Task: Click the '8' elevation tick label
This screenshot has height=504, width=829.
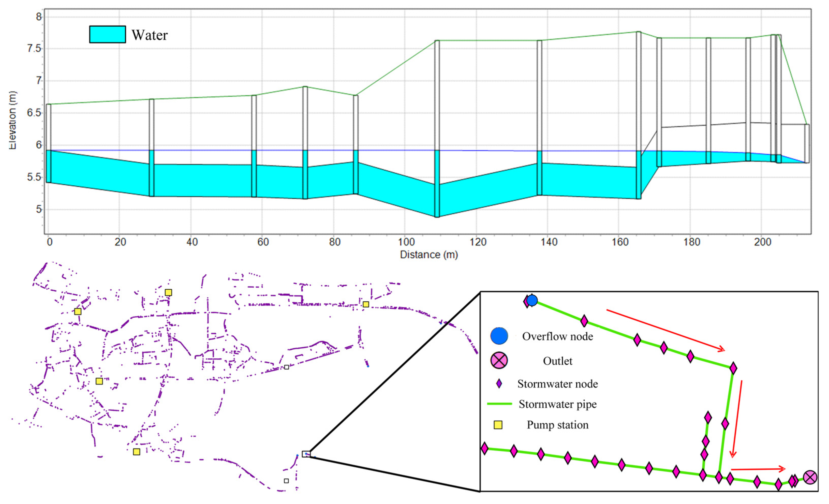Action: click(x=39, y=17)
